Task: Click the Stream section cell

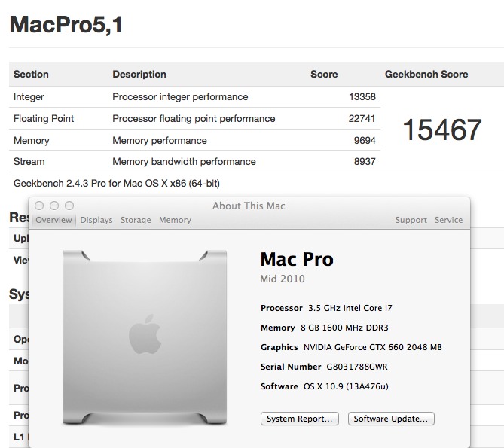Action: 29,162
